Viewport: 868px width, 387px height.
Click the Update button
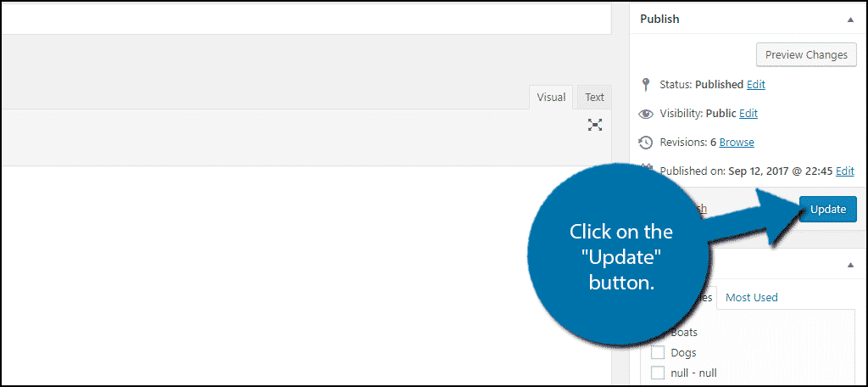coord(827,210)
